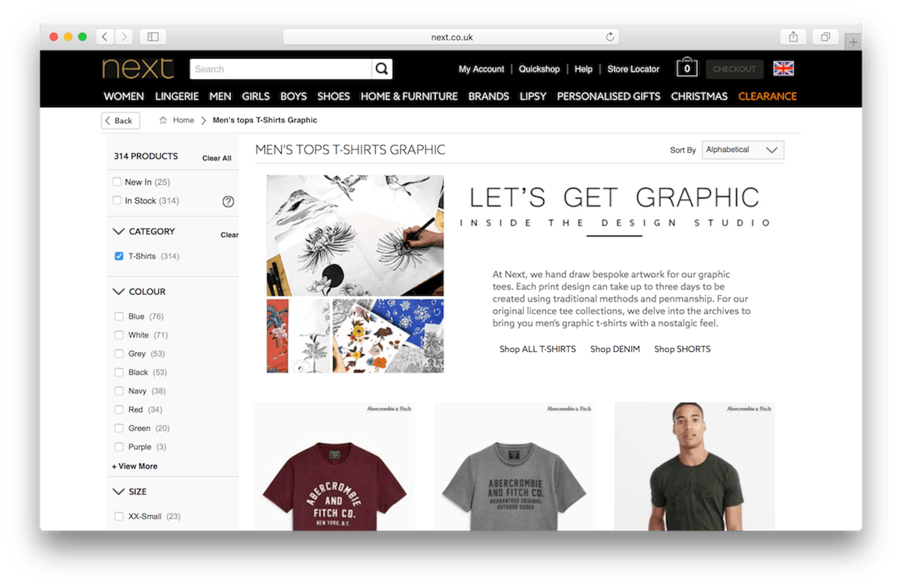
Task: Click the Shop DENIM link
Action: (x=614, y=349)
